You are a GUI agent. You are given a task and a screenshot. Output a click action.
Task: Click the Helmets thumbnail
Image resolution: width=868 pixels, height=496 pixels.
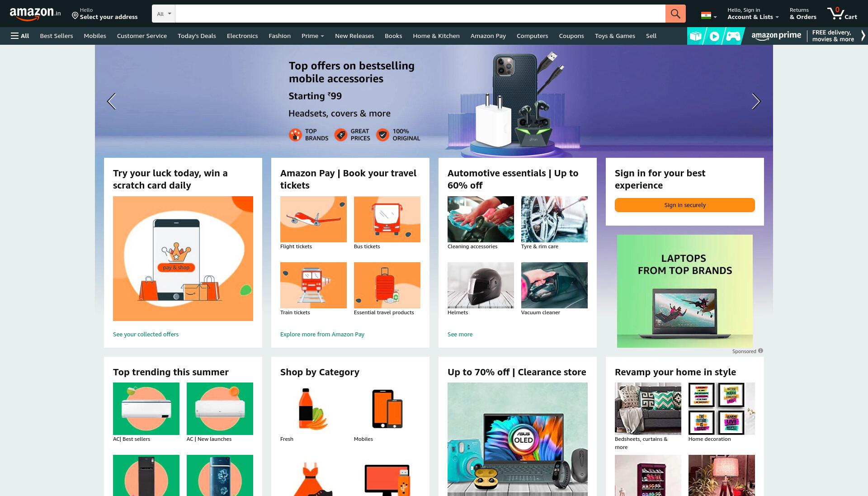click(x=481, y=285)
